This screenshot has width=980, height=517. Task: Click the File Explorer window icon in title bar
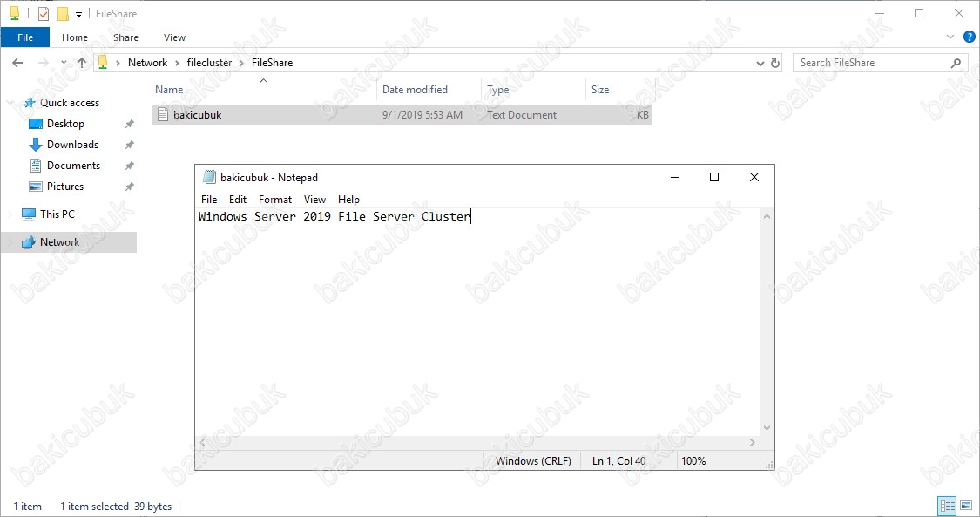[x=15, y=13]
